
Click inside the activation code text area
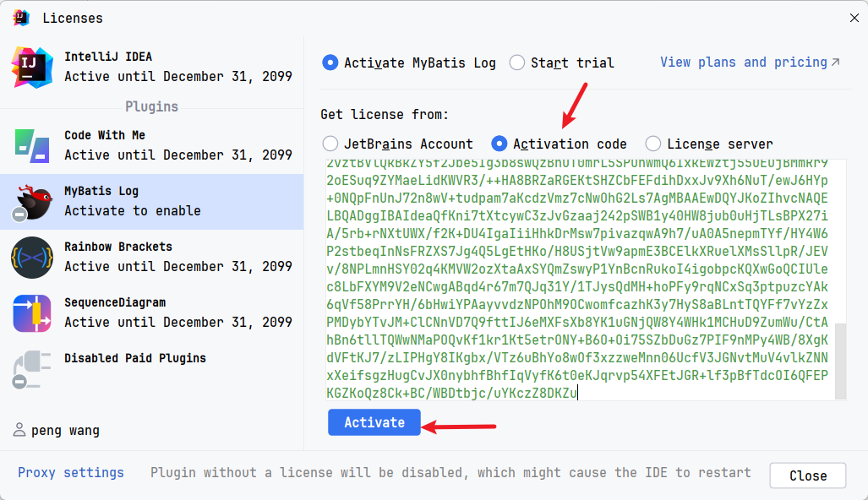[576, 279]
